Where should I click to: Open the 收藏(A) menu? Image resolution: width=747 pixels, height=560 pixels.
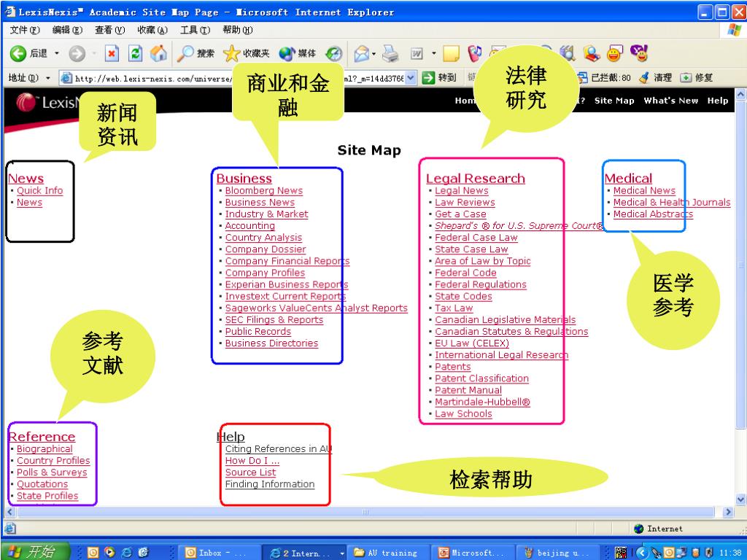tap(152, 30)
